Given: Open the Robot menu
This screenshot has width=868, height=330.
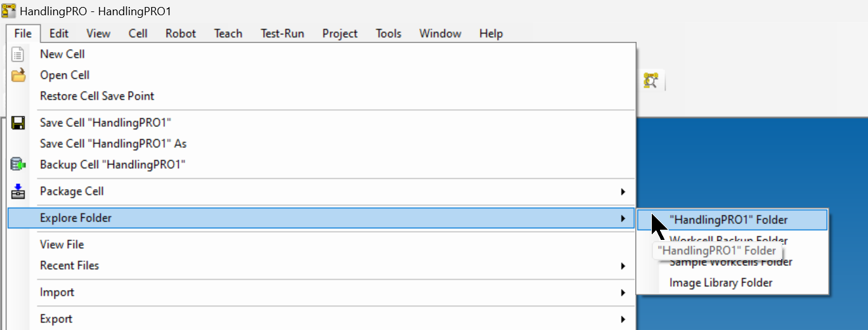Looking at the screenshot, I should tap(181, 34).
